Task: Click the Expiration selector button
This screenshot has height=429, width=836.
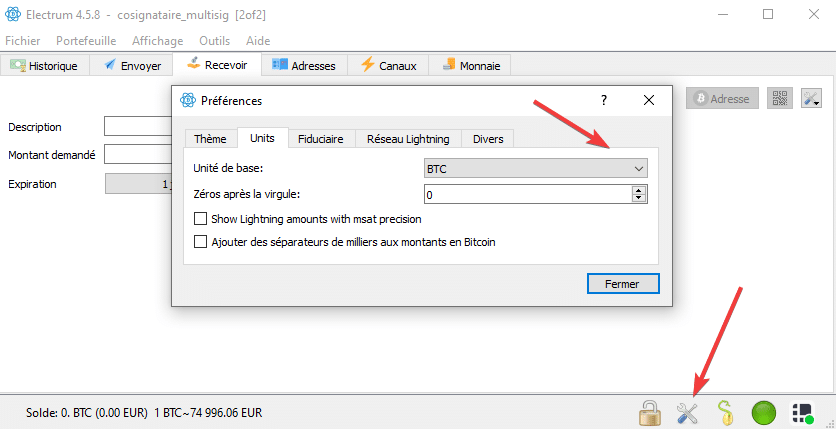Action: [x=138, y=184]
